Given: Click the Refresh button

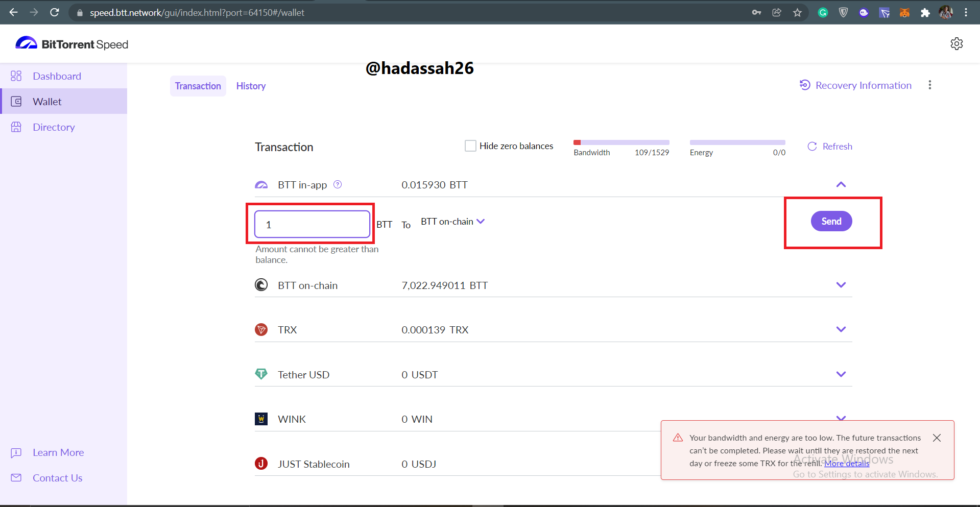Looking at the screenshot, I should 830,147.
